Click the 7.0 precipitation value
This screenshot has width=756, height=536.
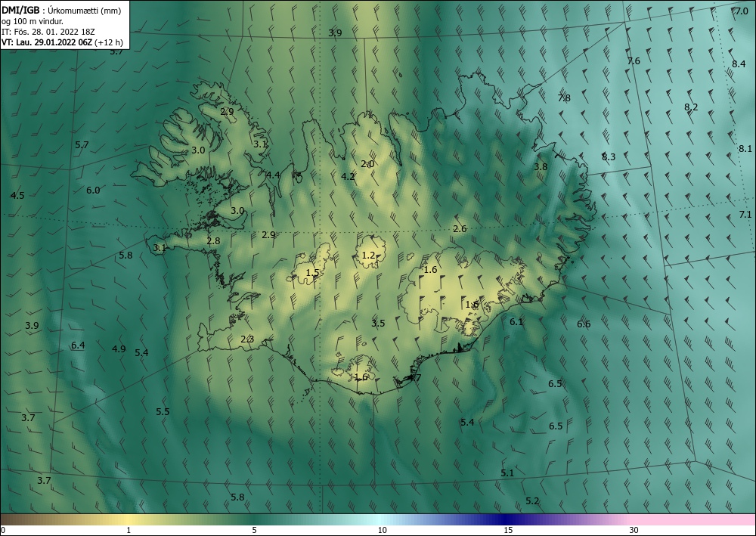[x=741, y=11]
